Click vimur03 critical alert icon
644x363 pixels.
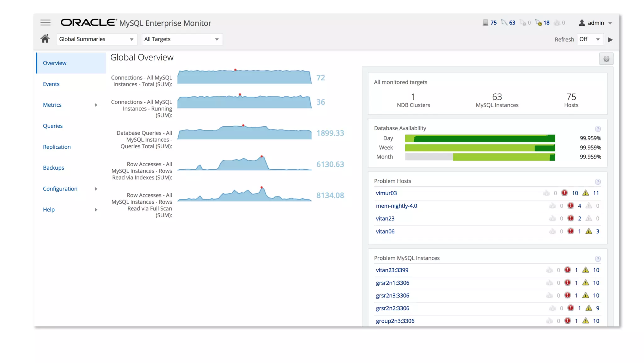tap(564, 193)
